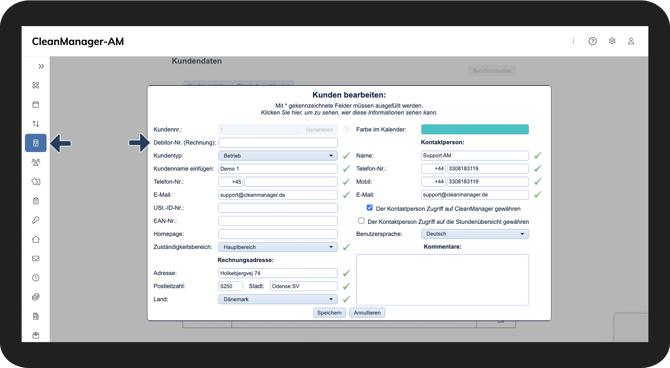
Task: Click the cards icon in the sidebar
Action: 36,182
